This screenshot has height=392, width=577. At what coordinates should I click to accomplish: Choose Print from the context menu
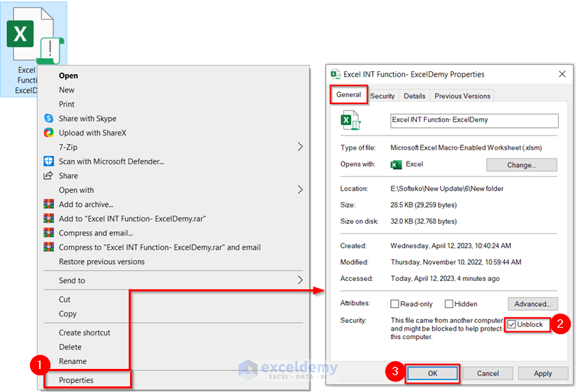coord(66,104)
